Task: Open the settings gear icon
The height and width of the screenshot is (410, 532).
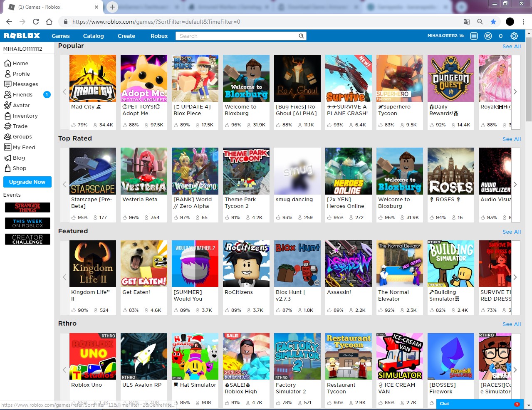Action: pos(514,36)
